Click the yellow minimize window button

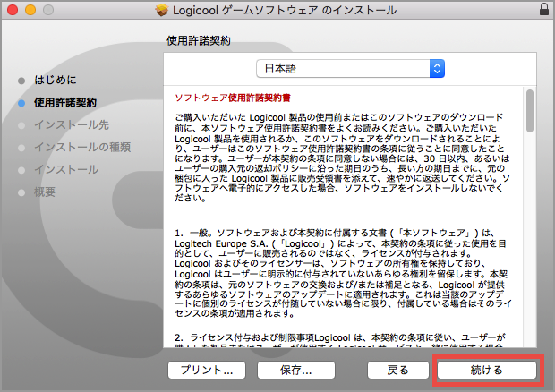[30, 10]
